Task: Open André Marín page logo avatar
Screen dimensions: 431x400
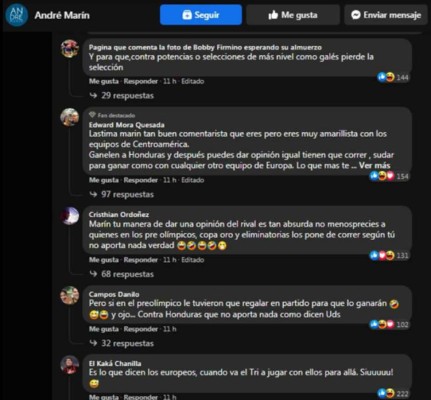Action: coord(17,15)
